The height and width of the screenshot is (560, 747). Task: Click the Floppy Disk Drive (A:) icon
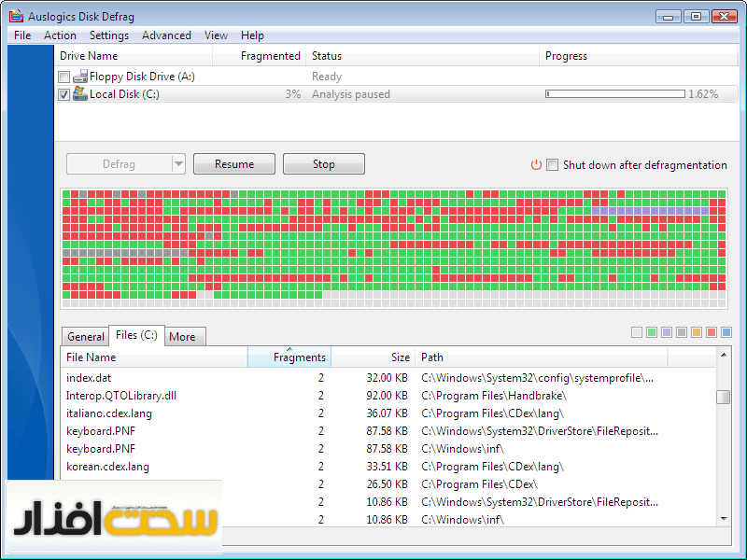click(x=80, y=77)
